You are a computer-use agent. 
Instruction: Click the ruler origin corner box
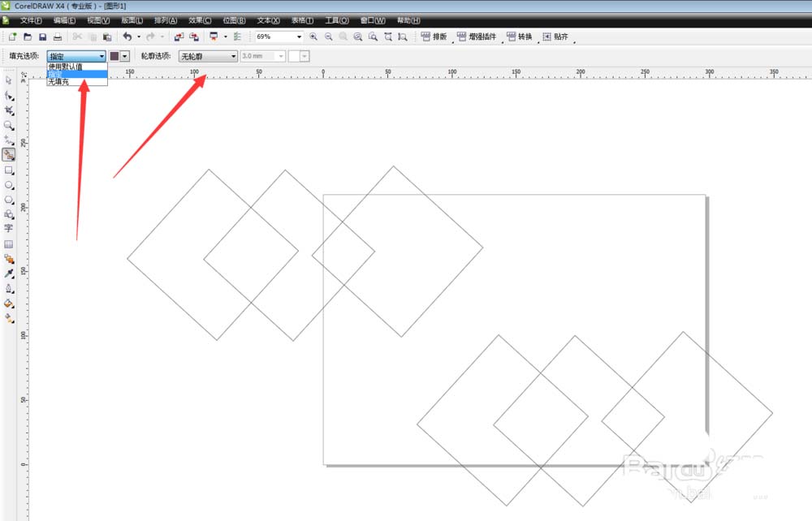pos(24,74)
